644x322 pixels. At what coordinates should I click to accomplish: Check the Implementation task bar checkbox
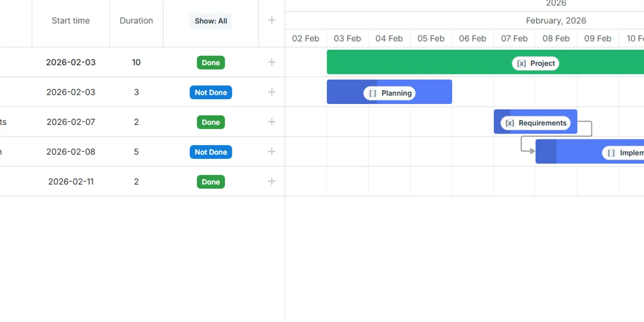pyautogui.click(x=611, y=153)
